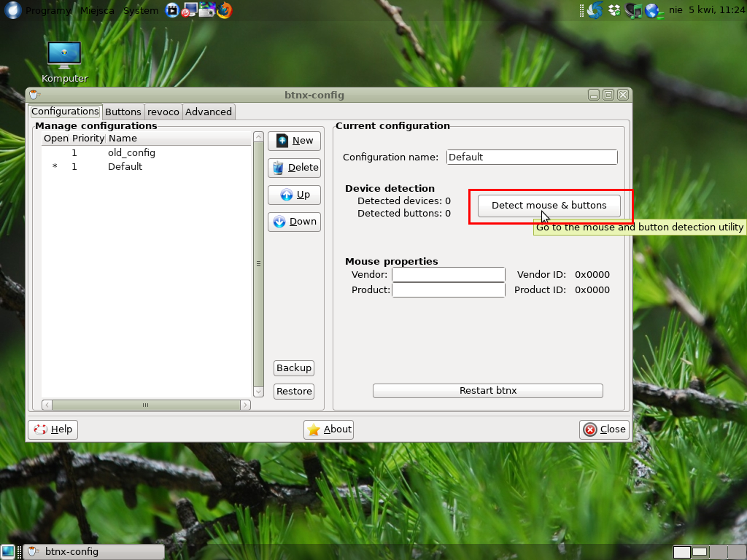Move configuration Down
The height and width of the screenshot is (560, 747).
pos(295,222)
